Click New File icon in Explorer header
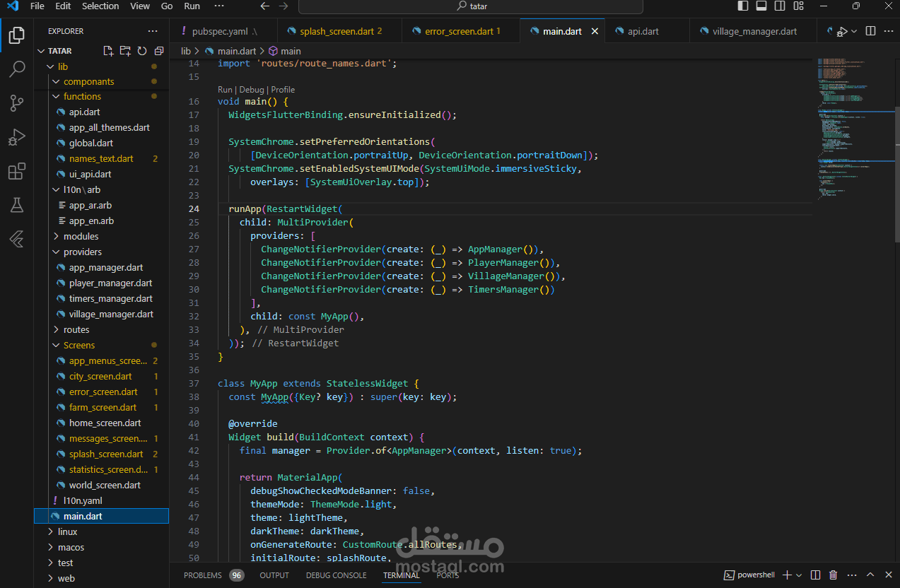This screenshot has height=588, width=900. click(108, 51)
